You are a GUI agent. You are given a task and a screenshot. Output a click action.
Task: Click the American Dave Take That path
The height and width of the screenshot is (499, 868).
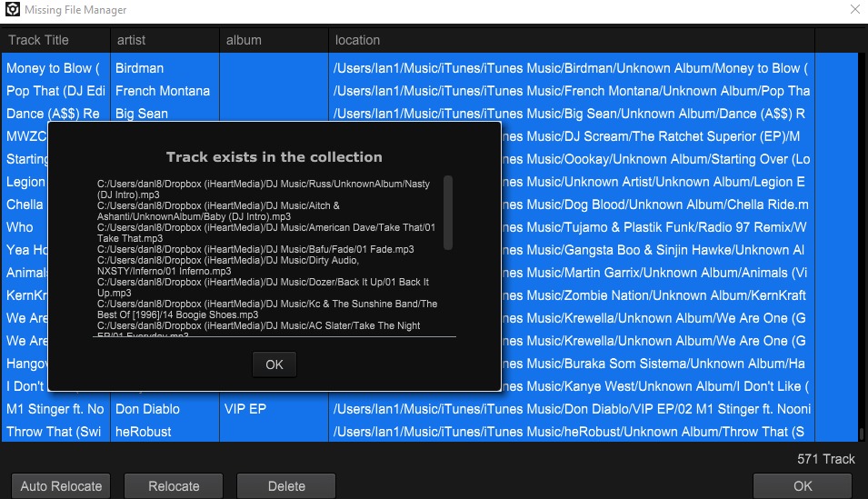coord(266,233)
